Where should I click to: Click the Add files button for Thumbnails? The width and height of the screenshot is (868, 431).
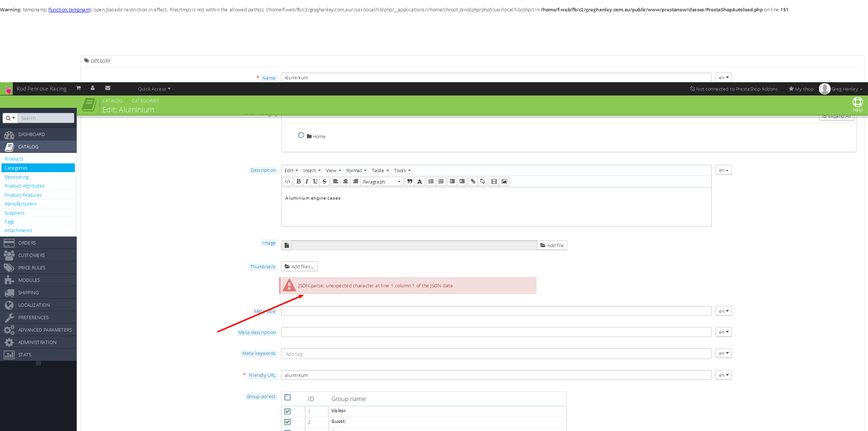(x=299, y=266)
